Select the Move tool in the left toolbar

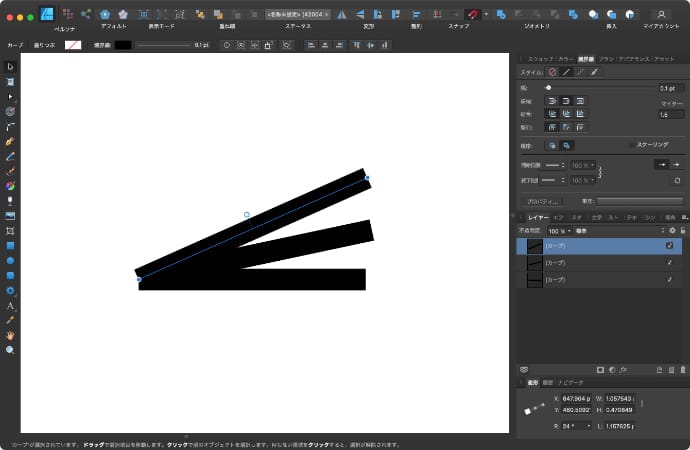10,66
